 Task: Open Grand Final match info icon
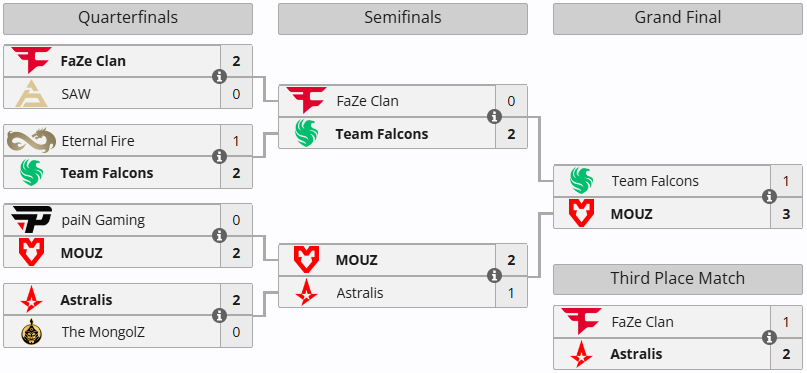(769, 197)
